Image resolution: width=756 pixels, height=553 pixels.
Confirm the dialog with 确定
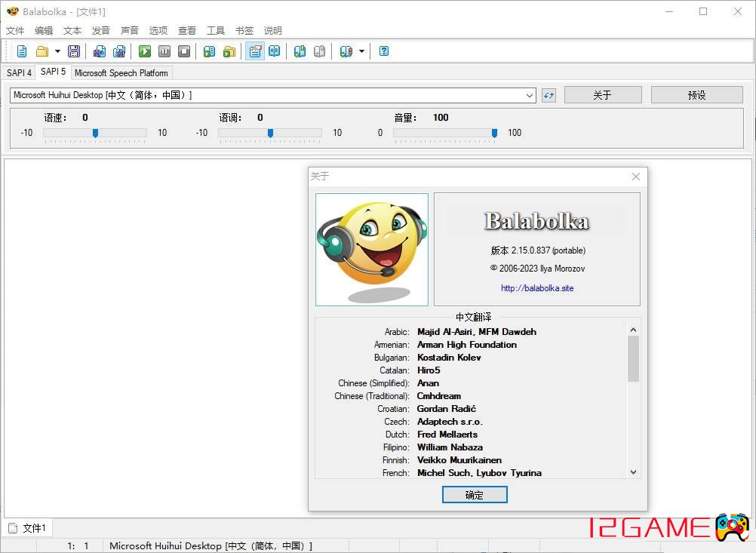coord(475,495)
